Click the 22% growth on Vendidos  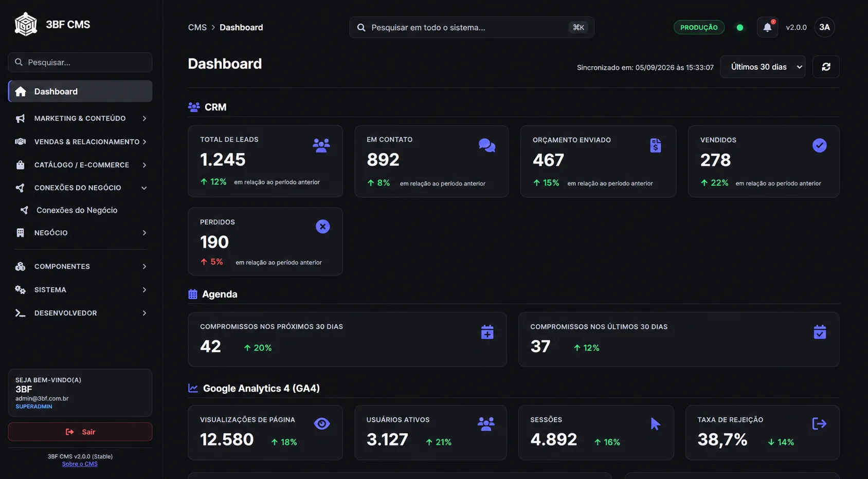pos(715,183)
